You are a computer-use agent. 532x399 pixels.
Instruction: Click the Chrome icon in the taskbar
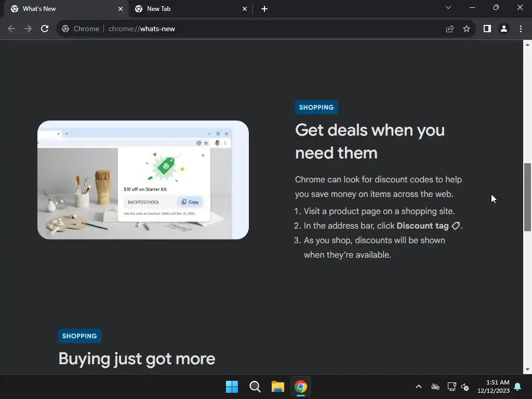(x=301, y=387)
